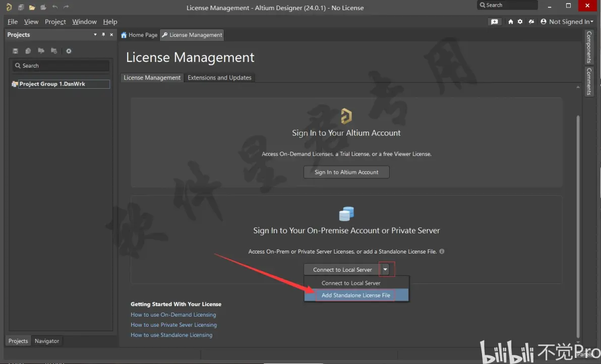Click Sign In to Altium Account button
The width and height of the screenshot is (601, 364).
click(x=346, y=172)
